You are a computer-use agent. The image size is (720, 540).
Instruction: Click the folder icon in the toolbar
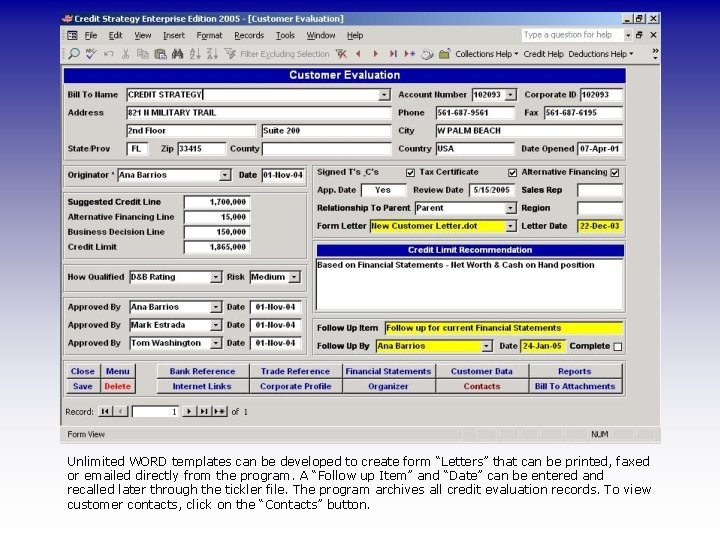[x=444, y=54]
